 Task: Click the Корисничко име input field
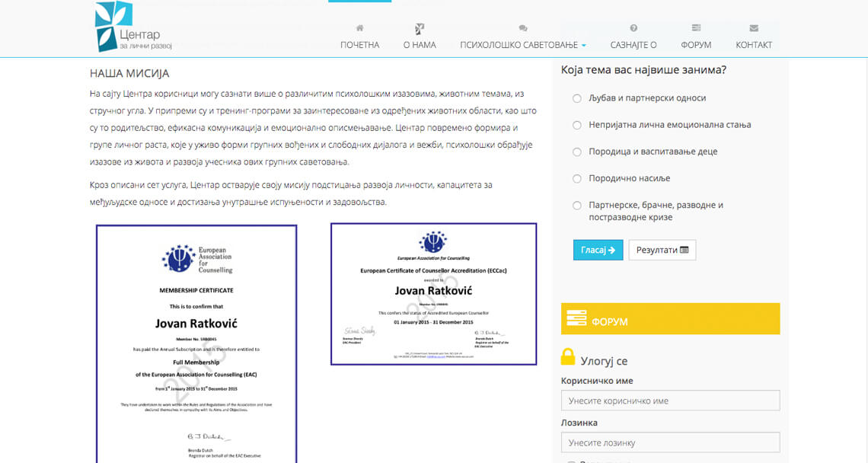click(x=670, y=401)
